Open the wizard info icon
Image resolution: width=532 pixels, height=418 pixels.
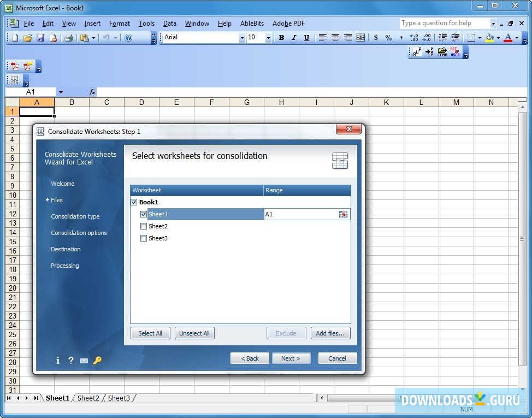[58, 360]
